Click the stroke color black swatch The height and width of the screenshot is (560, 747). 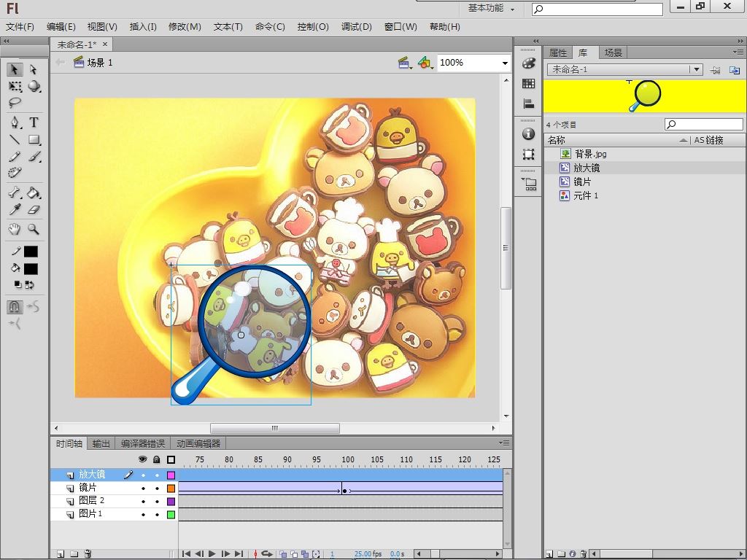click(x=31, y=252)
